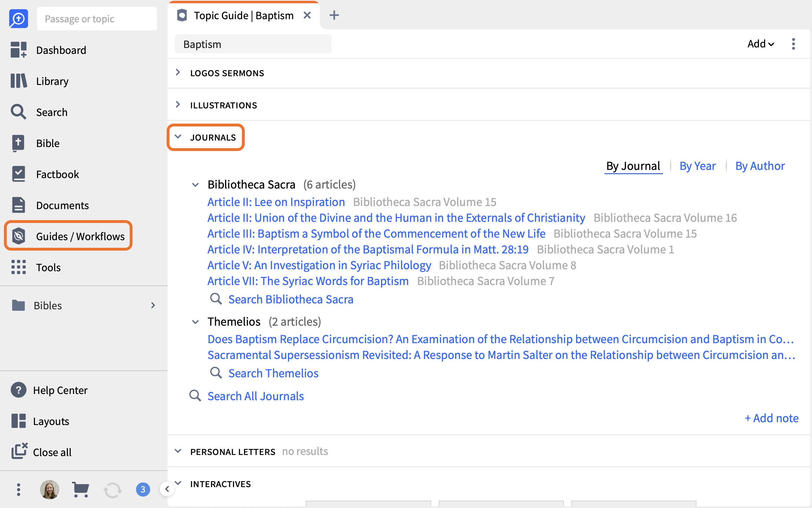
Task: Open the Guides / Workflows icon
Action: 18,236
